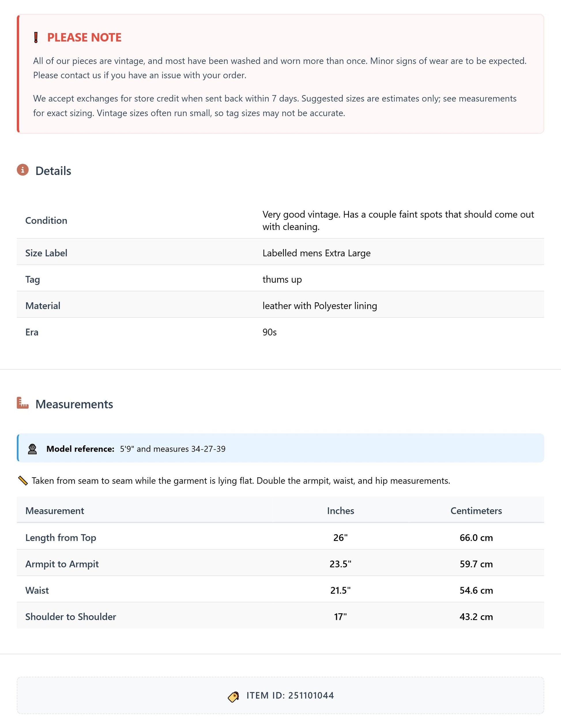Click the Measurement column header
561x728 pixels.
[55, 511]
